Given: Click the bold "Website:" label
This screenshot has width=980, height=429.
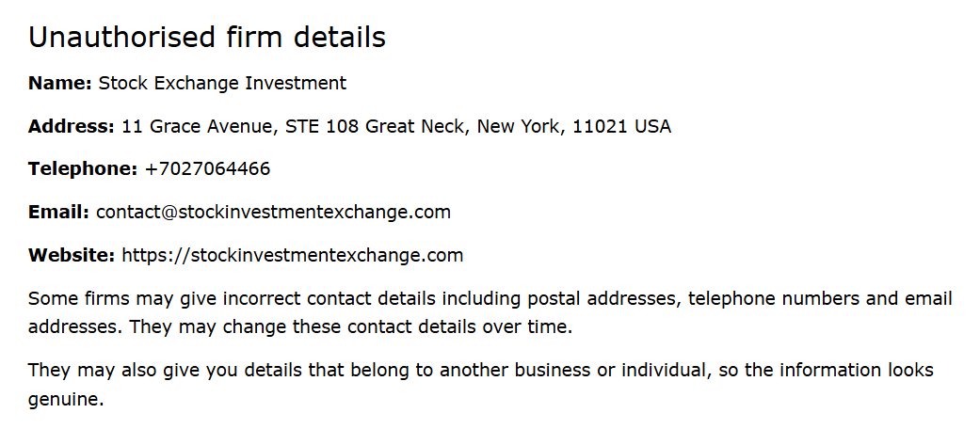Looking at the screenshot, I should click(72, 256).
